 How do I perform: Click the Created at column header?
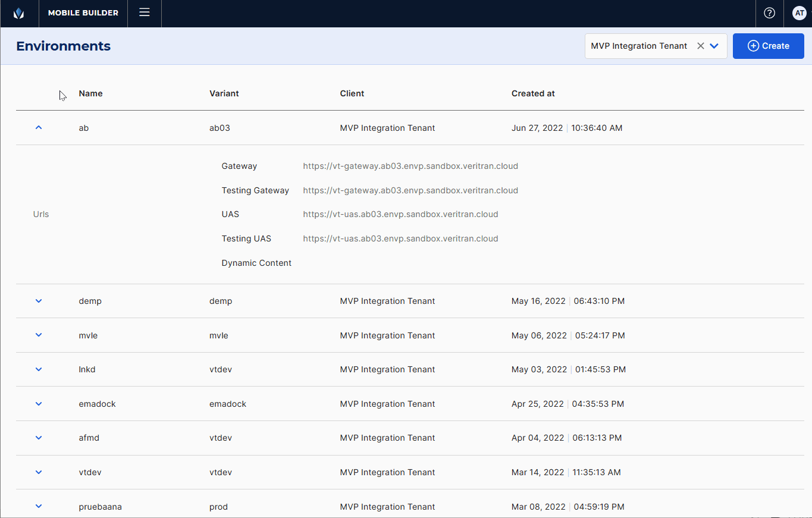tap(532, 93)
